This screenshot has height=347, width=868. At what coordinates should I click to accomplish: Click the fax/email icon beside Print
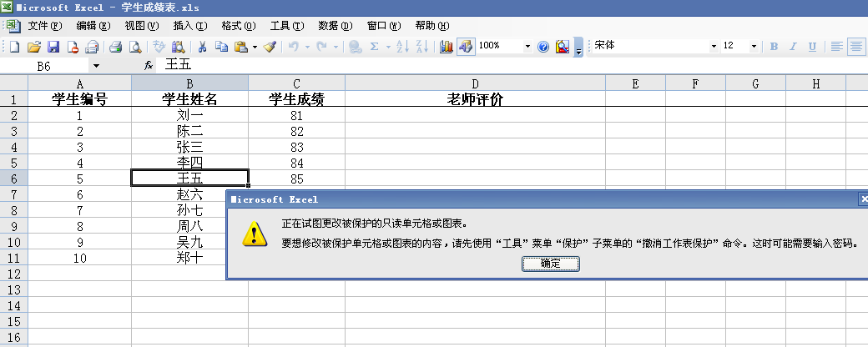tap(91, 47)
